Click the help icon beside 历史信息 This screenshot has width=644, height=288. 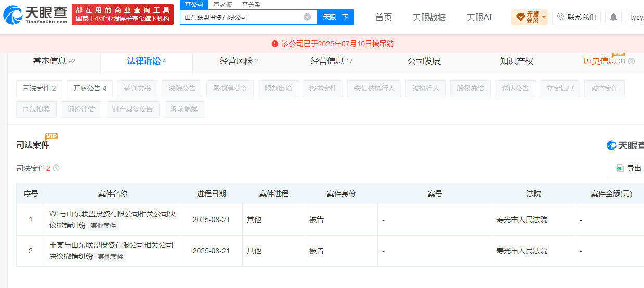point(632,61)
